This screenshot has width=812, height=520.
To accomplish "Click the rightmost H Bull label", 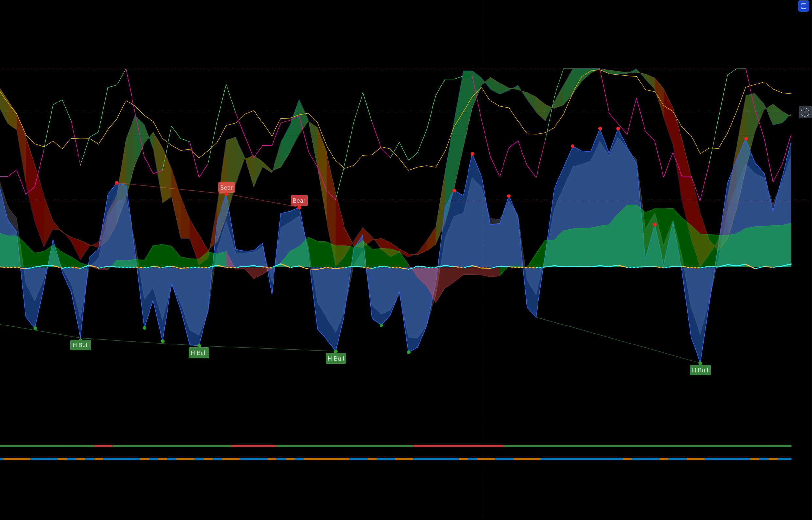I will (700, 370).
